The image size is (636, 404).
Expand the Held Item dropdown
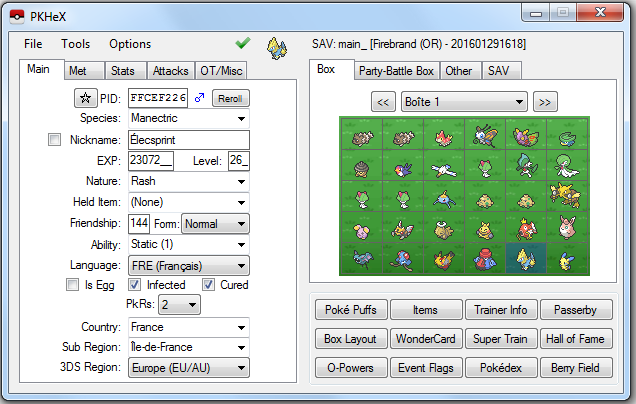tap(189, 202)
